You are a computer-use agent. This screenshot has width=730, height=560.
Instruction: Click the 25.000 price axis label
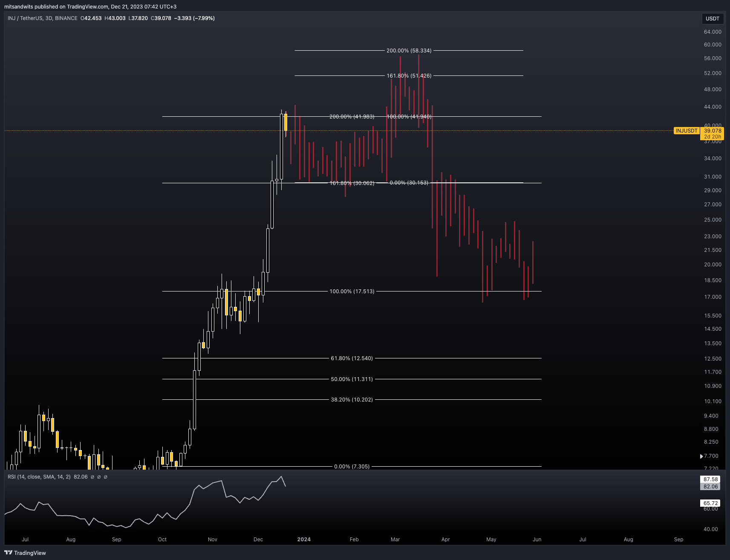[x=713, y=220]
